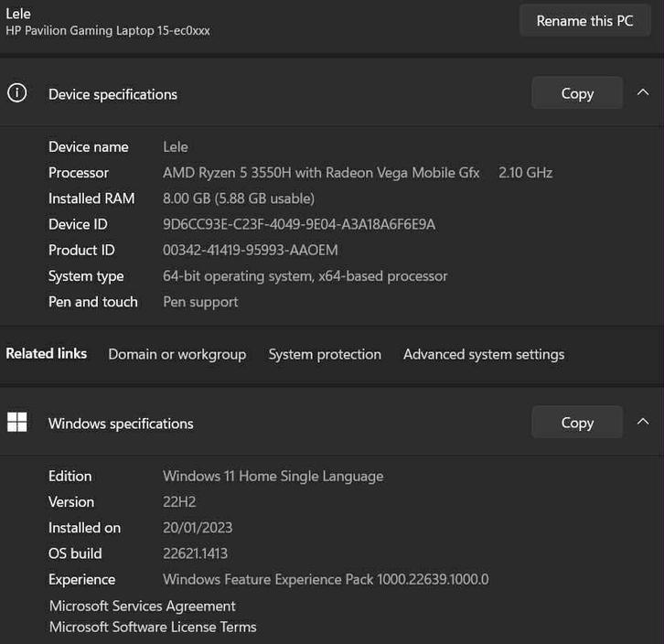This screenshot has height=644, width=664.
Task: Click the Installed on label
Action: click(x=84, y=528)
